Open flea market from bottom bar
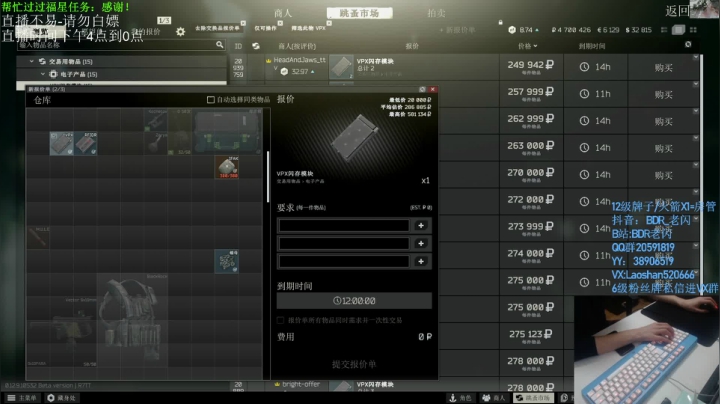Viewport: 720px width, 404px height. 533,398
